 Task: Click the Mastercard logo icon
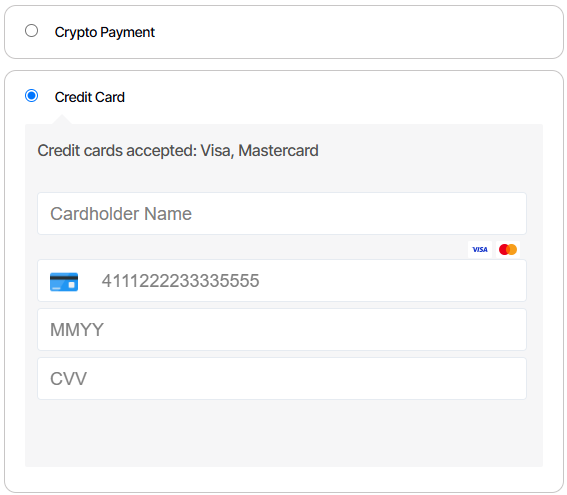coord(508,249)
